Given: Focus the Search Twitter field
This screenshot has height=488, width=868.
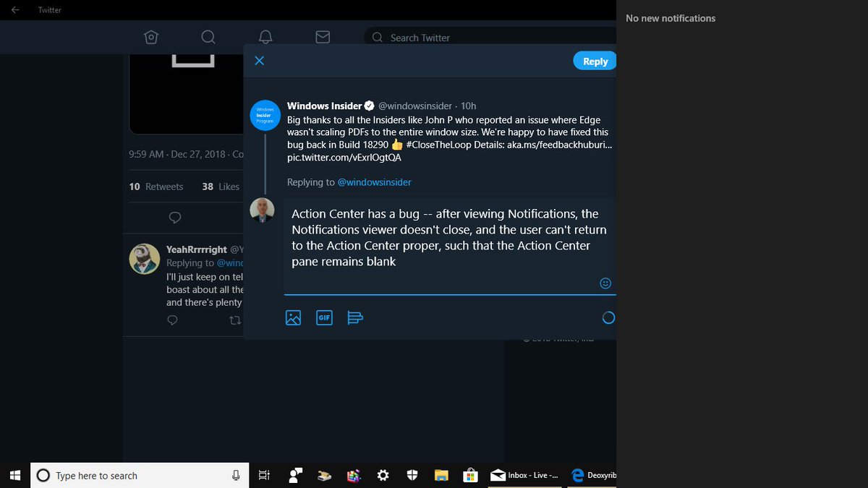Looking at the screenshot, I should tap(489, 38).
